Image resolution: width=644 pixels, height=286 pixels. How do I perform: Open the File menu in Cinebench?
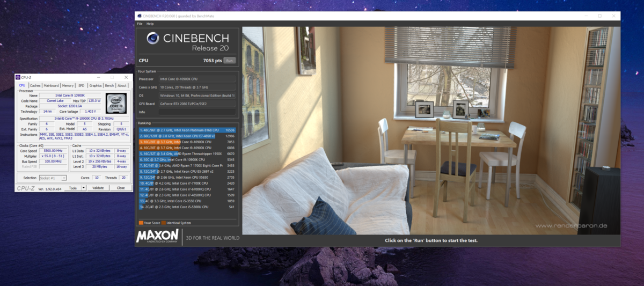tap(140, 24)
